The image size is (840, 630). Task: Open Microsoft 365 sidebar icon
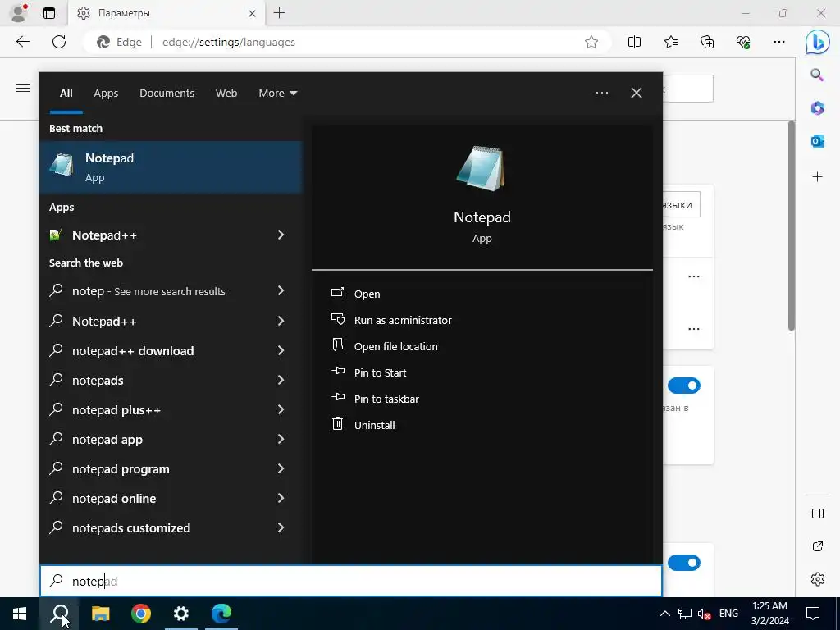coord(818,108)
